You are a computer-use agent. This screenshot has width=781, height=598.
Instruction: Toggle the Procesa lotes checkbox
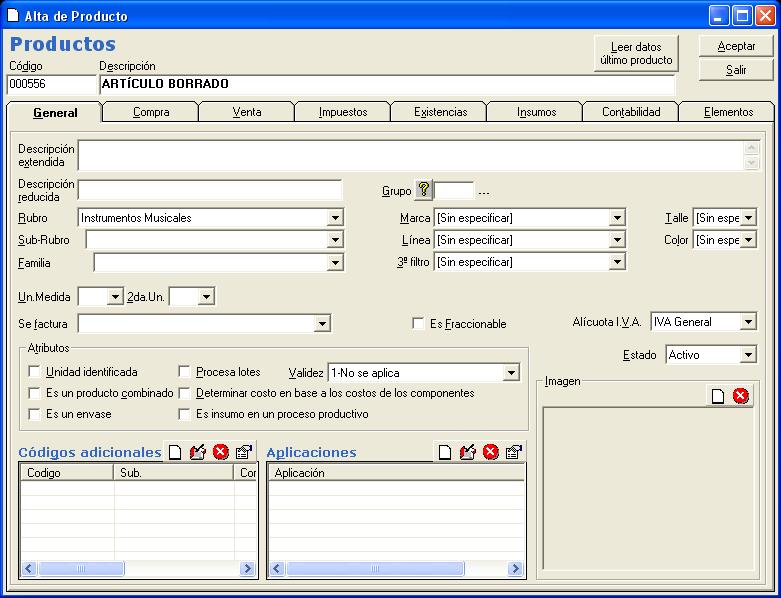pos(185,372)
